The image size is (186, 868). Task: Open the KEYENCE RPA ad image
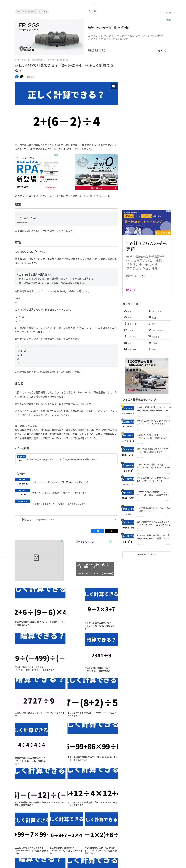tap(37, 172)
